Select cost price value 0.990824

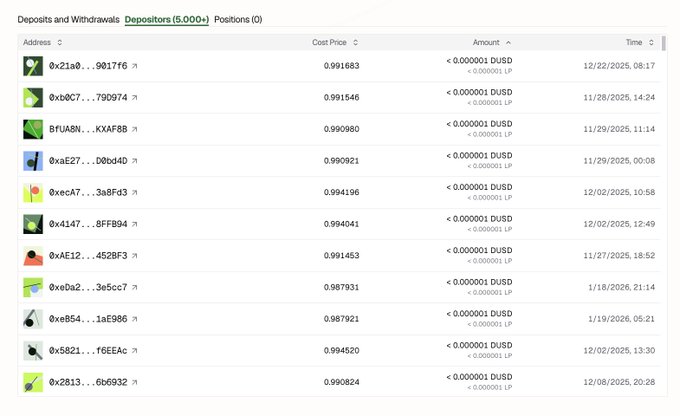(x=341, y=383)
